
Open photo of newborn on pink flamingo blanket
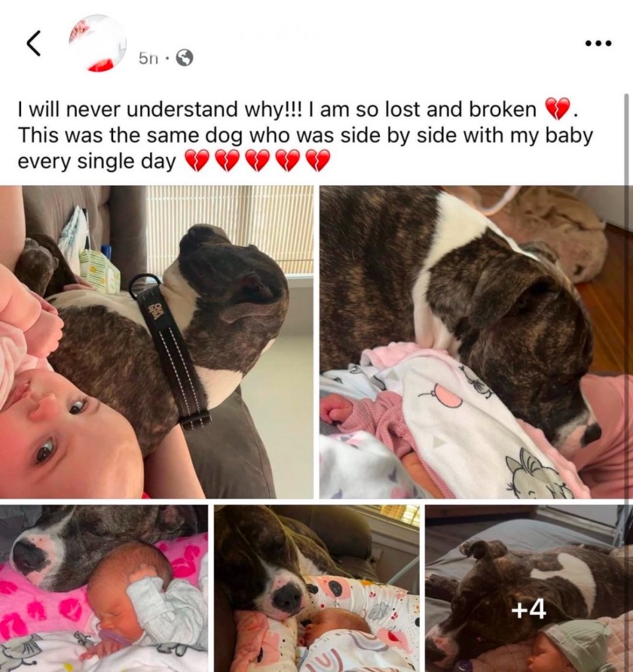tap(104, 588)
